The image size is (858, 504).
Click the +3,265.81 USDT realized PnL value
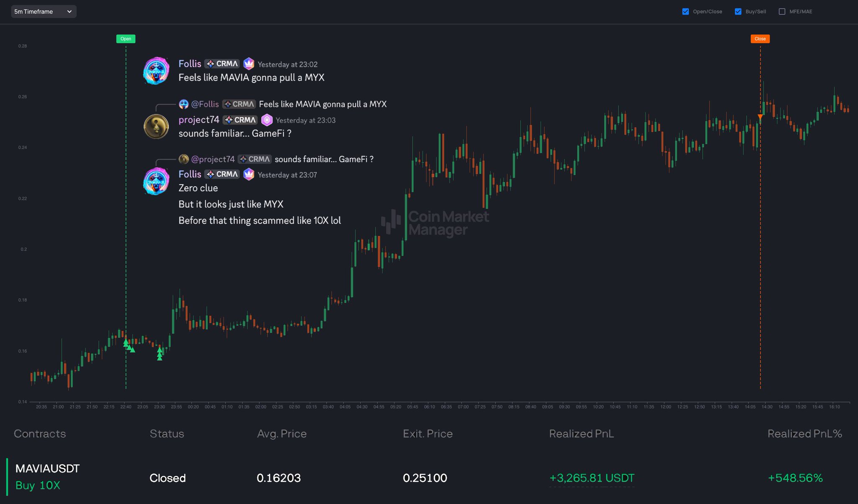click(x=592, y=478)
